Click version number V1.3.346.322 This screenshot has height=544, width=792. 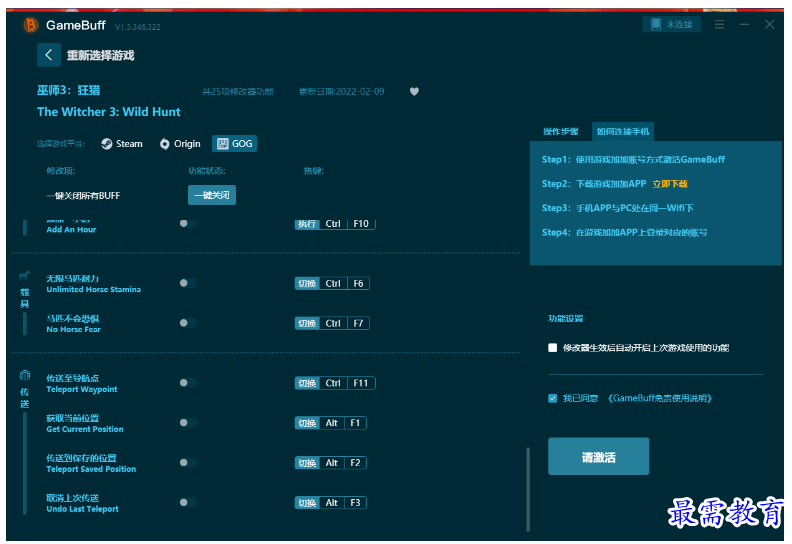point(137,27)
